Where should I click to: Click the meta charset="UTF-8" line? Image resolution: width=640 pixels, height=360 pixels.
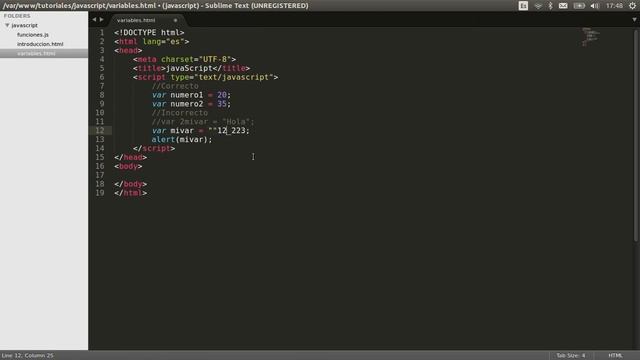tap(184, 60)
